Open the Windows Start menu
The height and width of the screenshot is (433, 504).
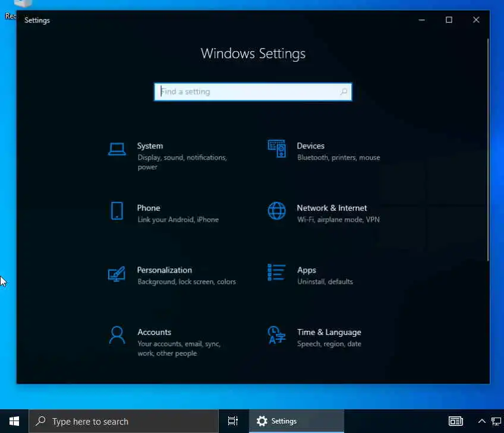pyautogui.click(x=14, y=421)
